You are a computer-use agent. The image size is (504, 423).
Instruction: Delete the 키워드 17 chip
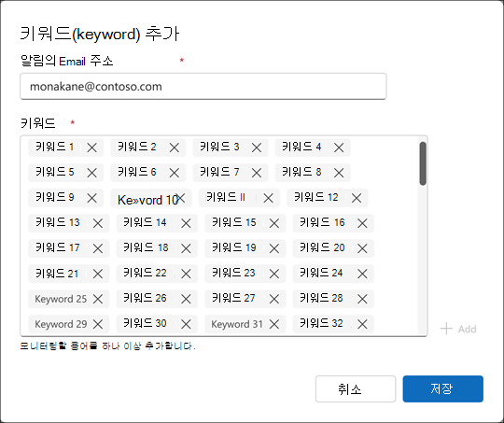tap(98, 248)
